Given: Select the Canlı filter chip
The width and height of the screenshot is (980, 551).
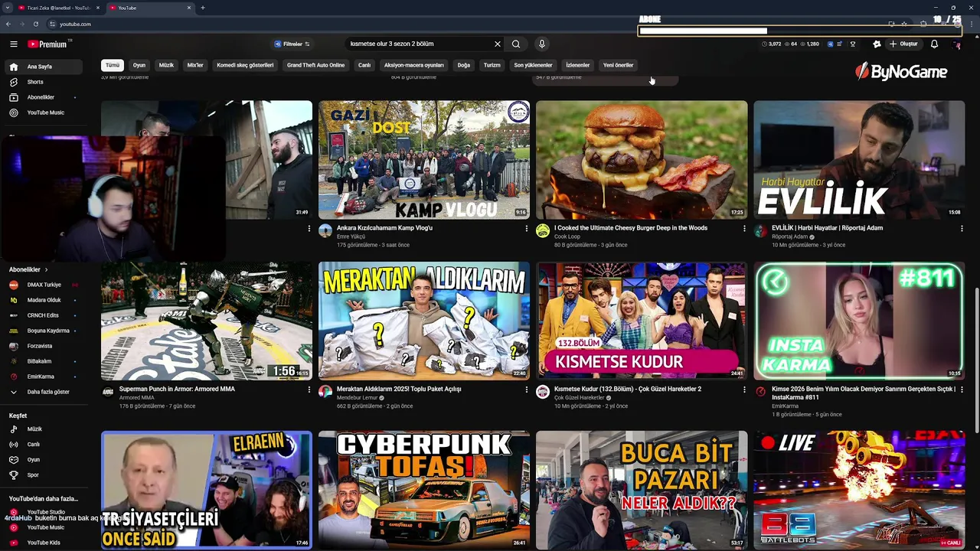Looking at the screenshot, I should coord(364,65).
